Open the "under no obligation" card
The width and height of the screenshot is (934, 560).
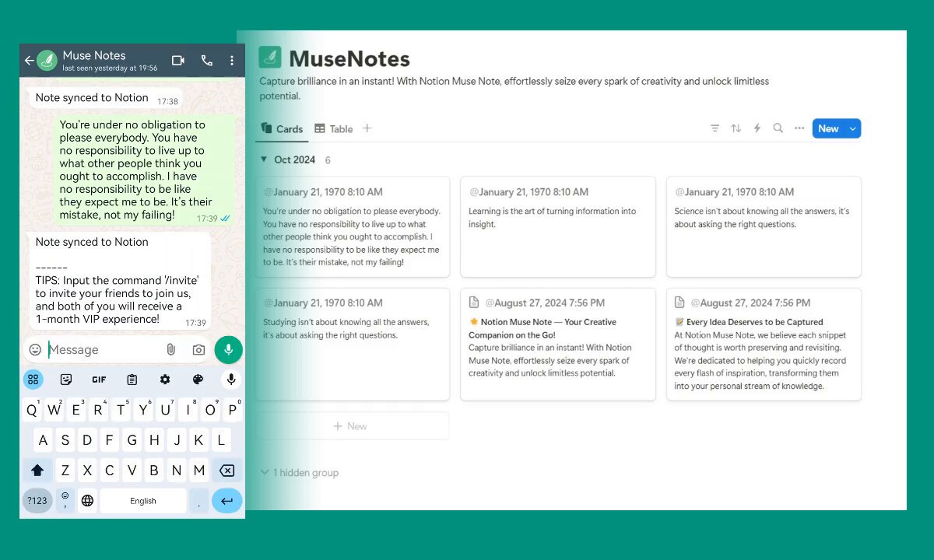pos(353,226)
